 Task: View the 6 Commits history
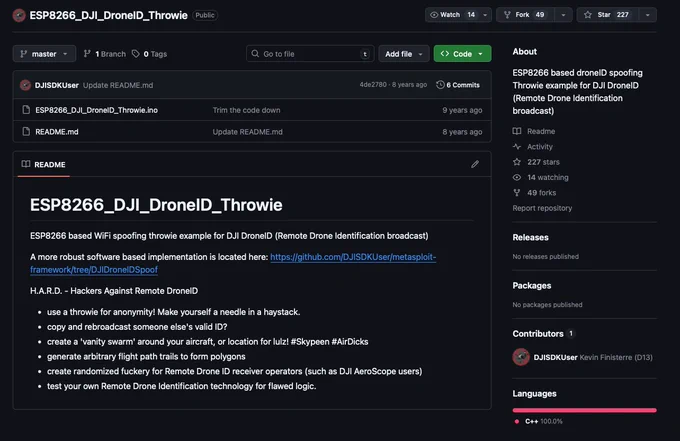[458, 85]
